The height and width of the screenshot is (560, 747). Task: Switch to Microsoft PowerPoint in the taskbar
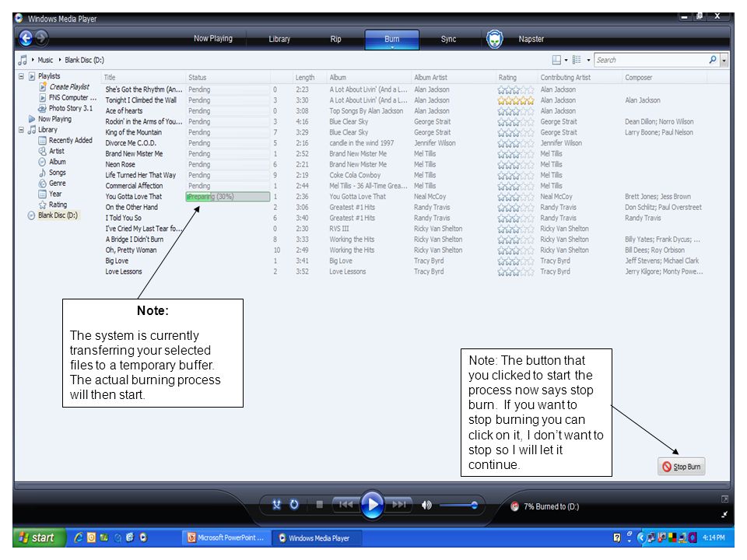226,537
